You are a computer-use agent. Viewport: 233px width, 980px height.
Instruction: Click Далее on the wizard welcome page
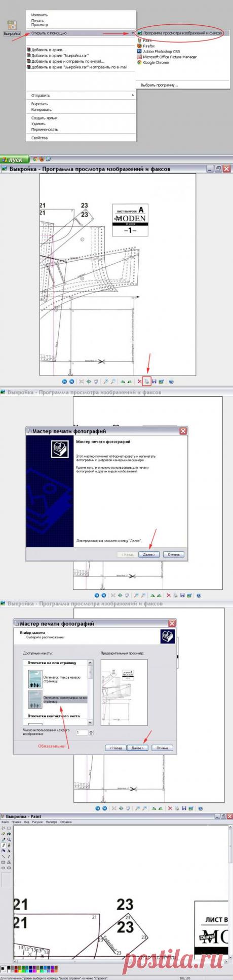point(148,554)
